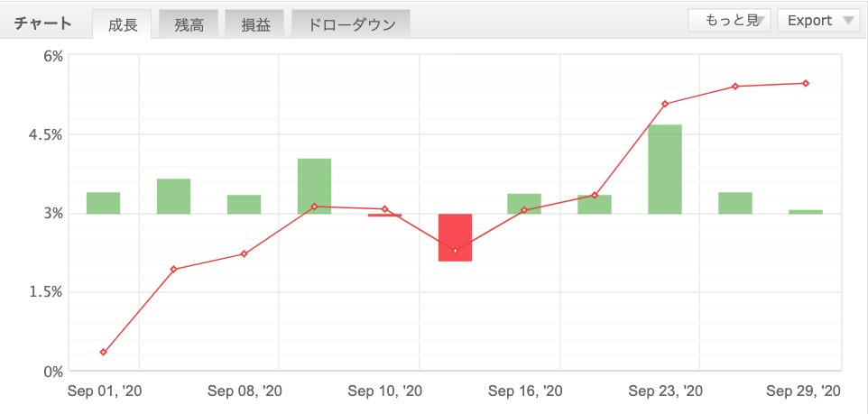The image size is (868, 414).
Task: Click the tall green bar before Sep 10
Action: (x=315, y=186)
